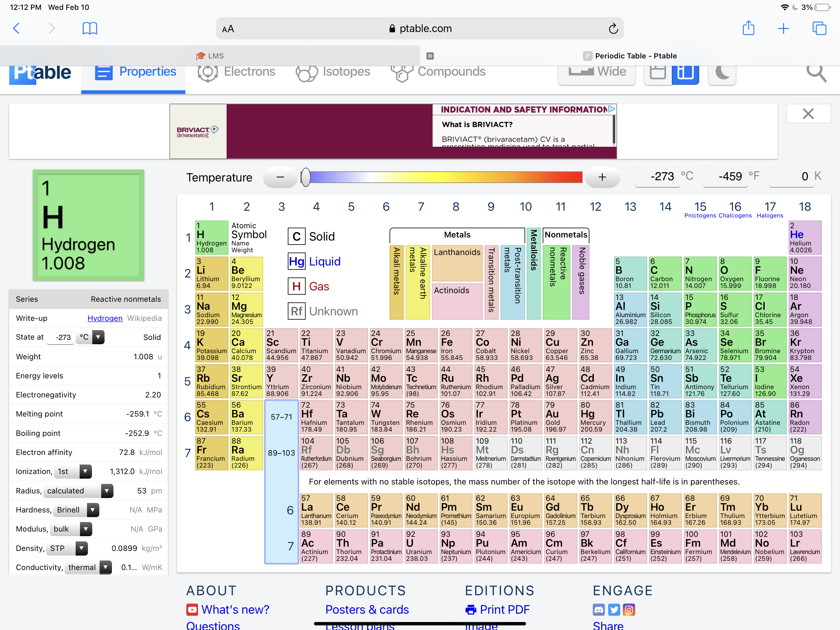Click the Ptable logo

(x=41, y=73)
